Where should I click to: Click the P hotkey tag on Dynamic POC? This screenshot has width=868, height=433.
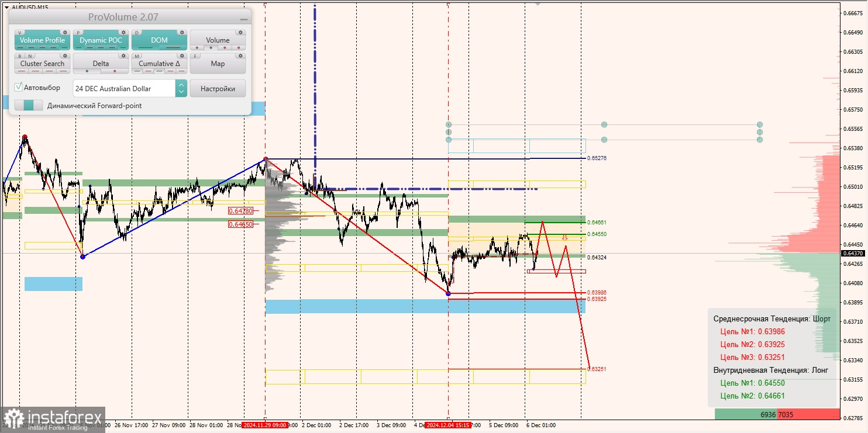[x=79, y=33]
